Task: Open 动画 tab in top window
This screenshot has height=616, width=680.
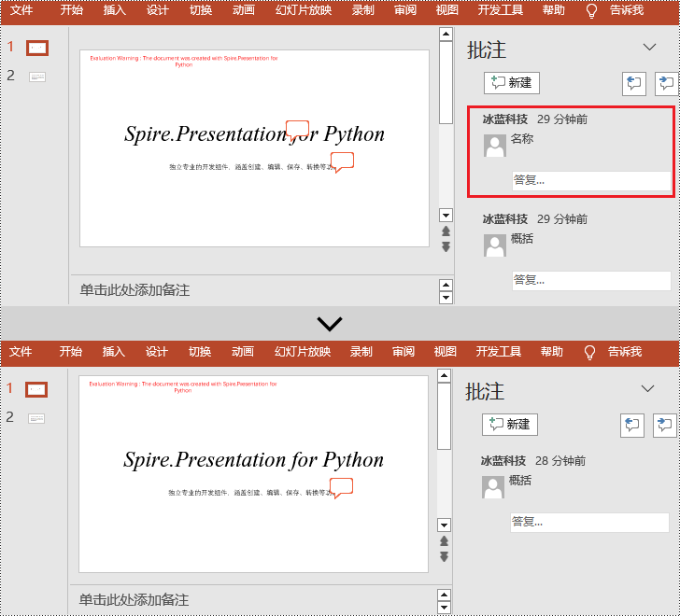Action: [243, 9]
